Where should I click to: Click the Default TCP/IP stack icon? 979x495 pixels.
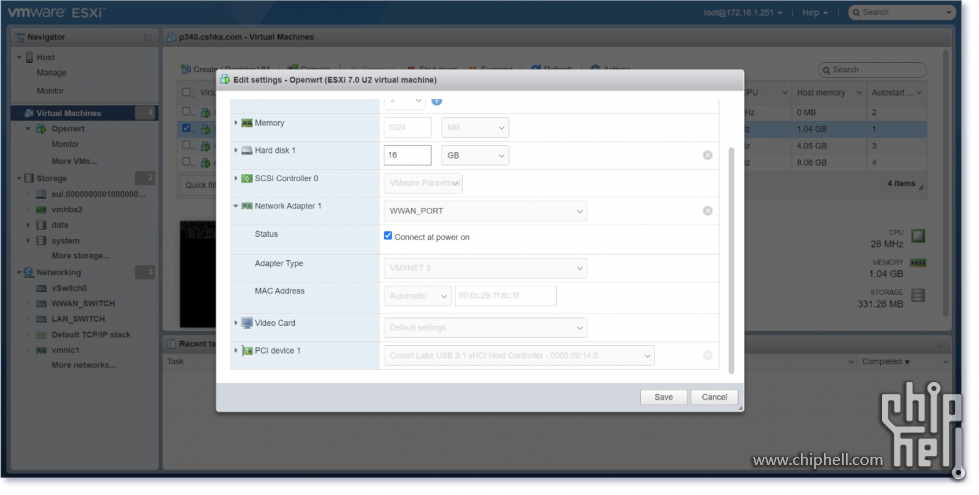[41, 335]
